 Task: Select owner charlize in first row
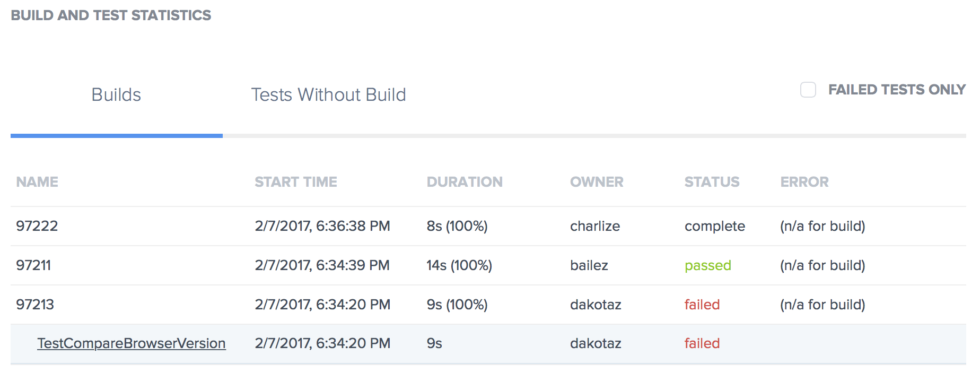pyautogui.click(x=594, y=226)
